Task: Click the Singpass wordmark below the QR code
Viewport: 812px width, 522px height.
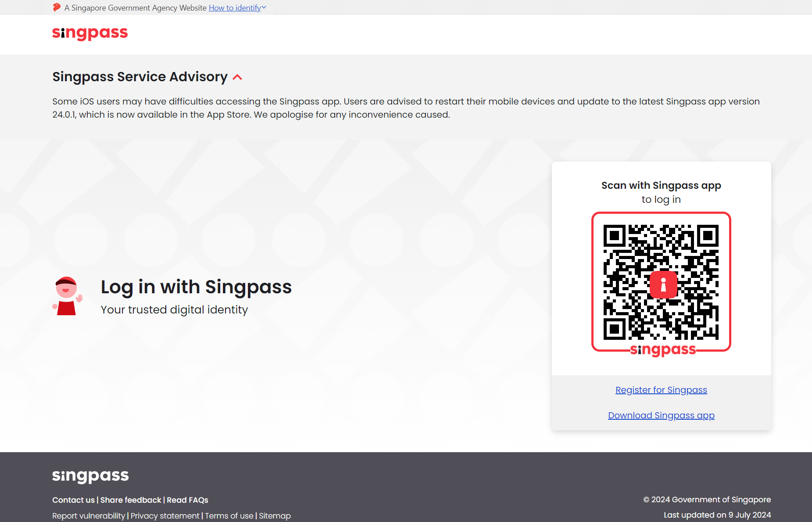Action: point(663,350)
